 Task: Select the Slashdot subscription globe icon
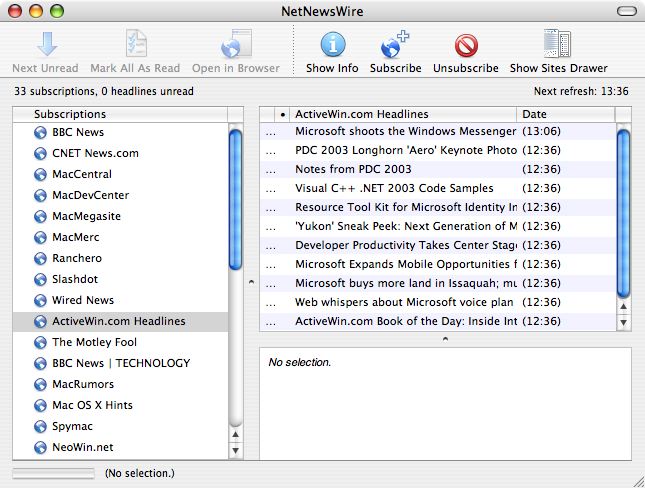pos(40,279)
